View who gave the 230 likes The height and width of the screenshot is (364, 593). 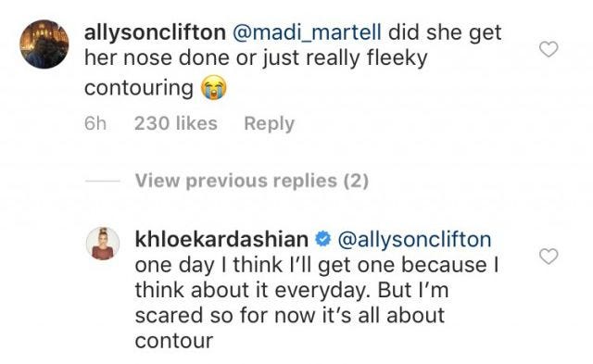coord(176,123)
